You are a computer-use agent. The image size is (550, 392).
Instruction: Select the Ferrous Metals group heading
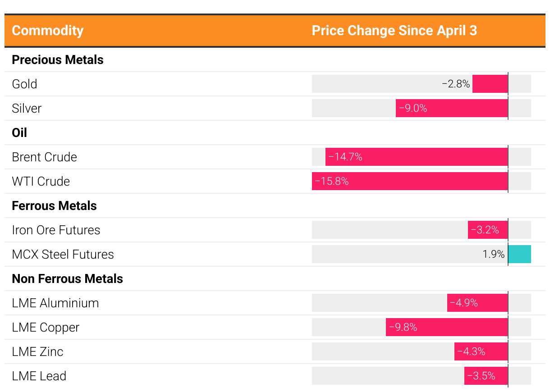coord(55,206)
